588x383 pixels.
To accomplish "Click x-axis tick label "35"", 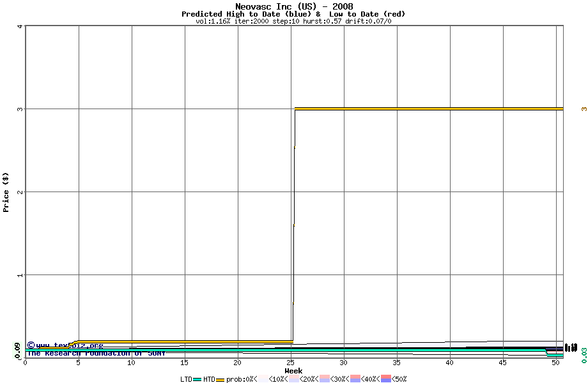I will 397,363.
